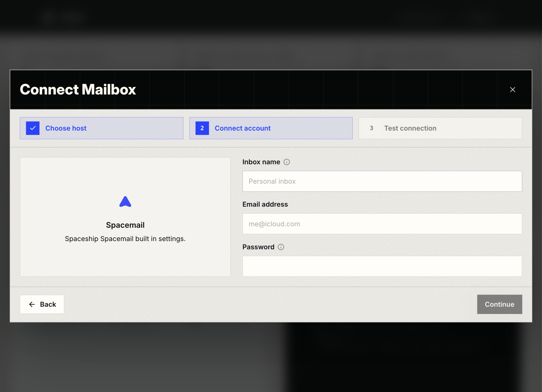542x392 pixels.
Task: Click the Email address label
Action: coord(265,204)
